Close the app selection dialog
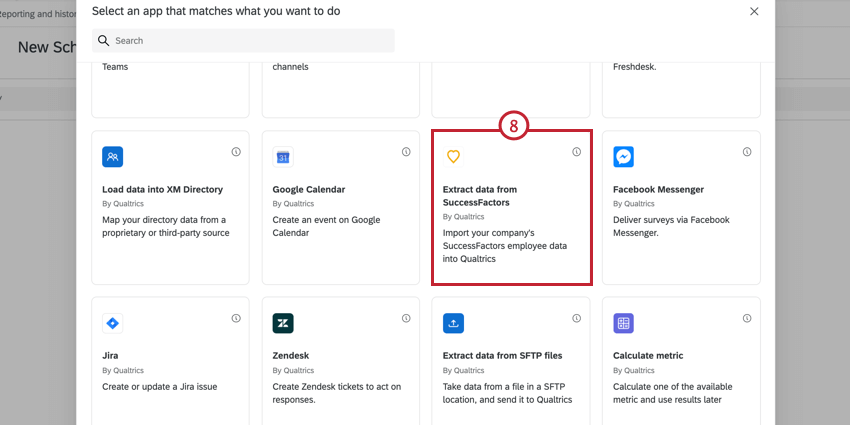 tap(754, 11)
